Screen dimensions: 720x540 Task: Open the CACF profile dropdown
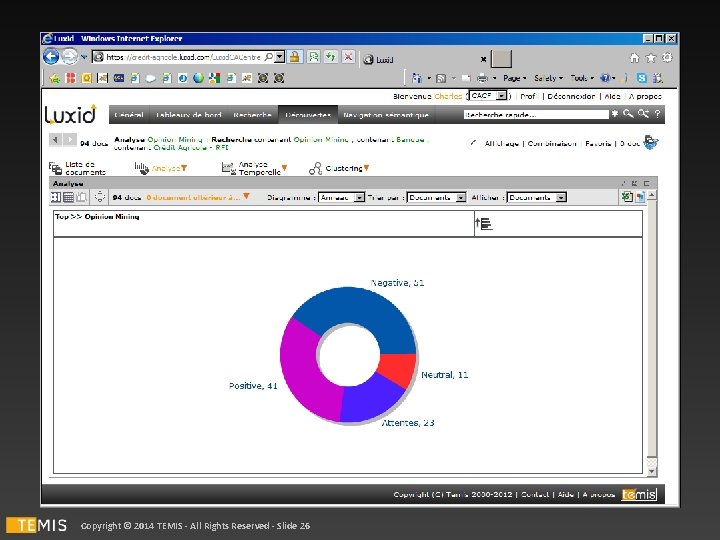tap(502, 96)
